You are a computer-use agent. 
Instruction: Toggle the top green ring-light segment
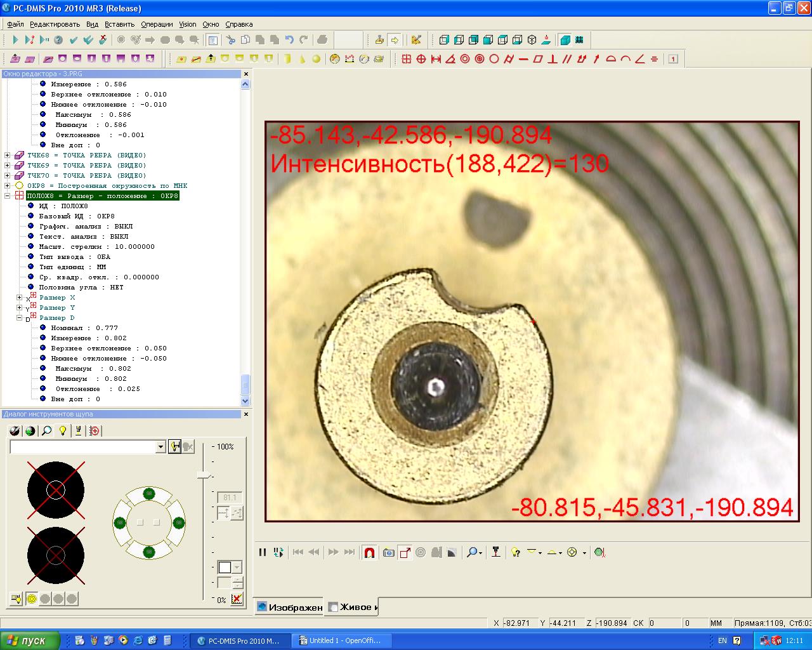(148, 493)
